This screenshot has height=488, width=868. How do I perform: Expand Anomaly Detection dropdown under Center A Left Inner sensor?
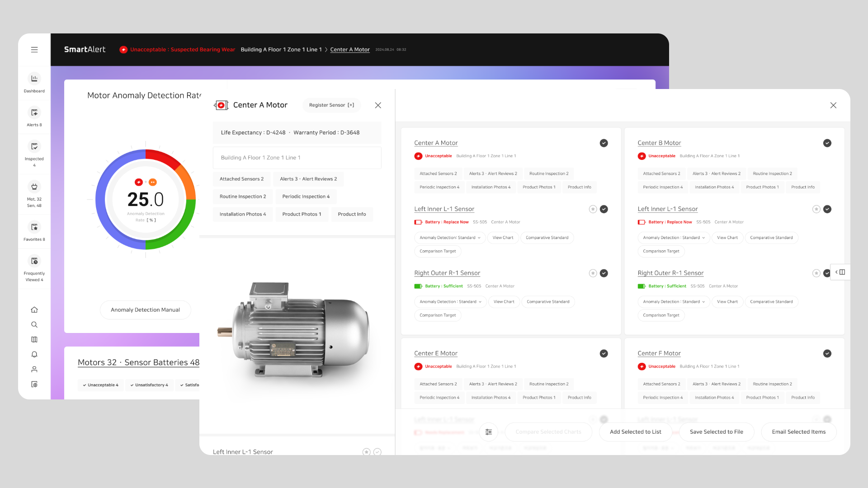click(450, 238)
